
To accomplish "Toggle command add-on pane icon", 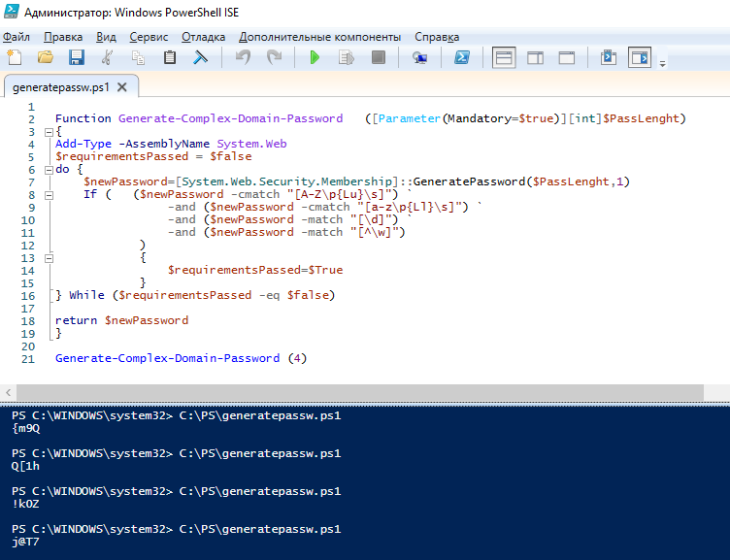I will (639, 57).
